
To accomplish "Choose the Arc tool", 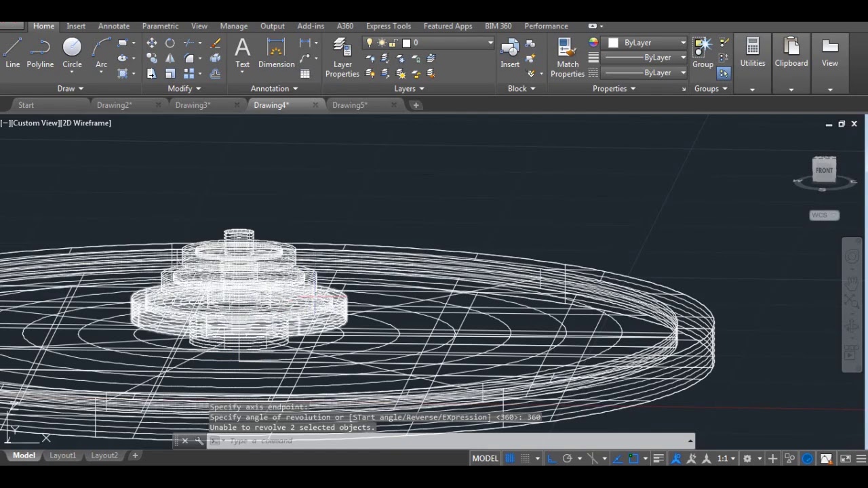I will pyautogui.click(x=101, y=53).
